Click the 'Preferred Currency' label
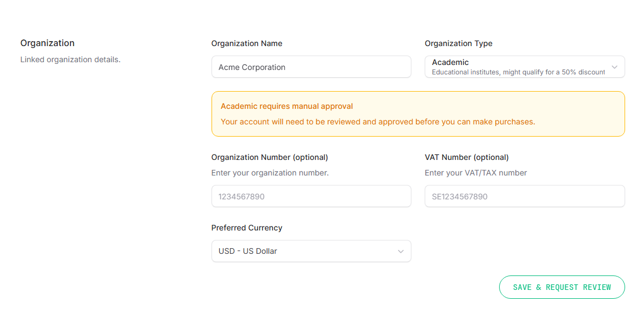 (x=247, y=228)
